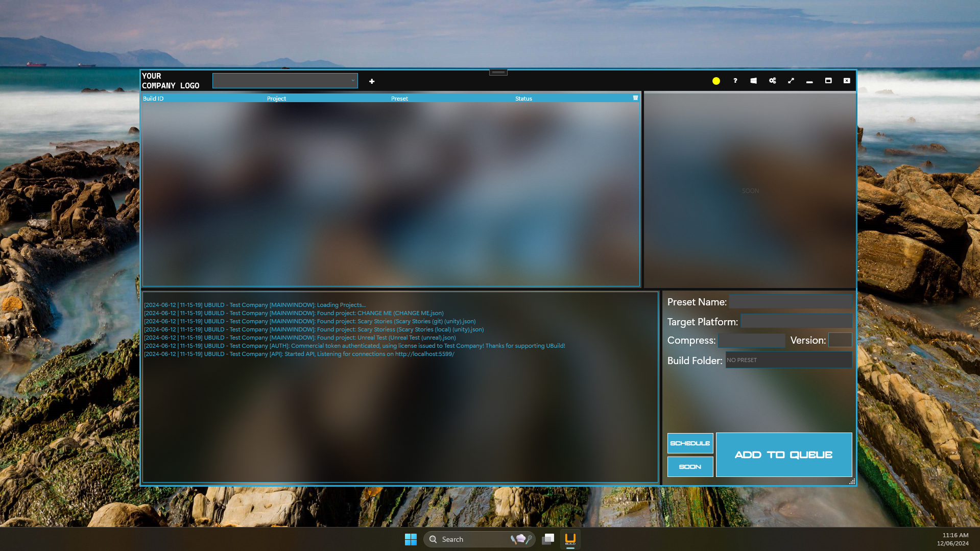This screenshot has height=551, width=980.
Task: Click the UBuild icon in taskbar
Action: click(x=570, y=539)
